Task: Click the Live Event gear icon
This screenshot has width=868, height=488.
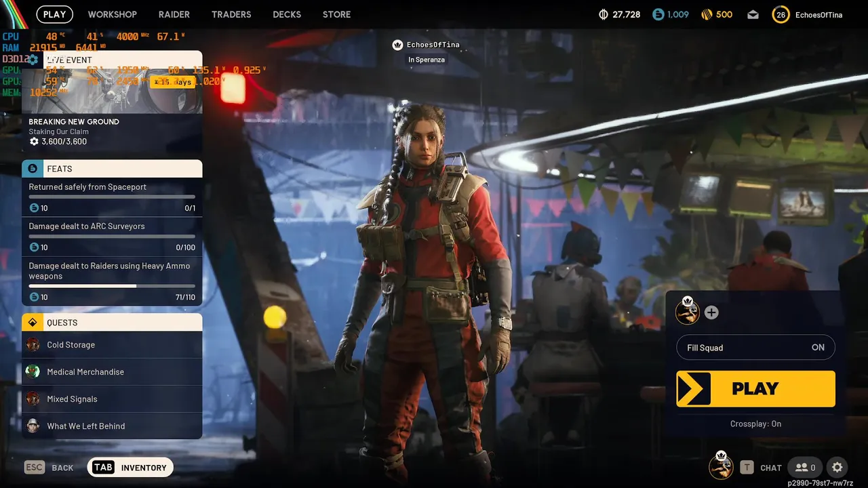Action: pyautogui.click(x=33, y=60)
